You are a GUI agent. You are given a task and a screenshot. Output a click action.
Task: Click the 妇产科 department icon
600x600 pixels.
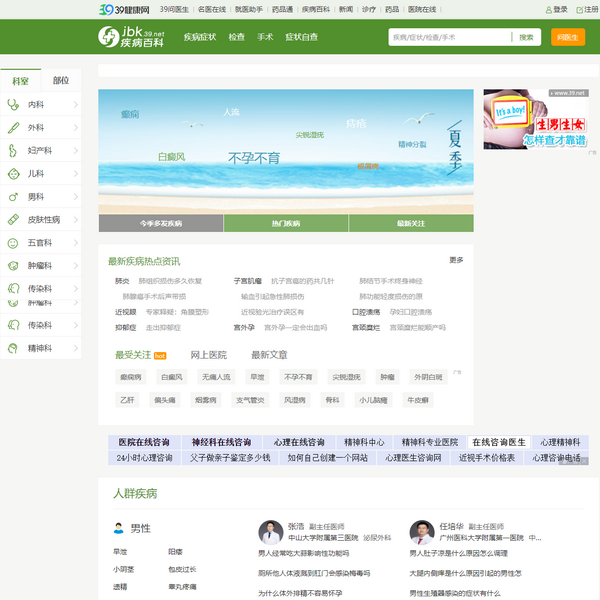coord(13,150)
